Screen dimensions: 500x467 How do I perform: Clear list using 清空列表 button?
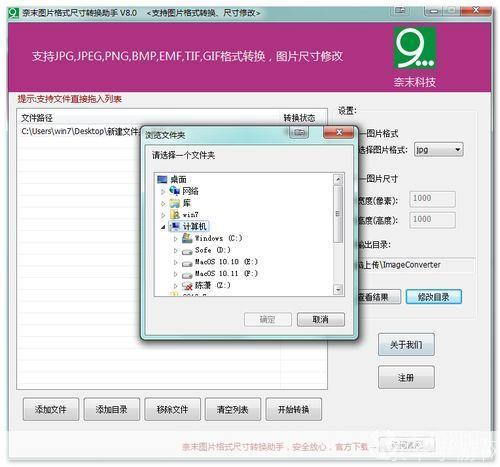pos(233,409)
